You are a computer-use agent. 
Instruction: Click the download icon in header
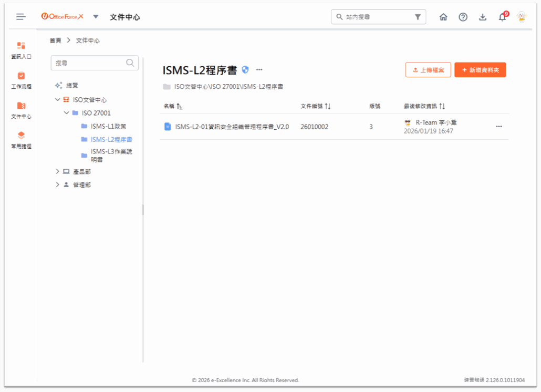(483, 17)
